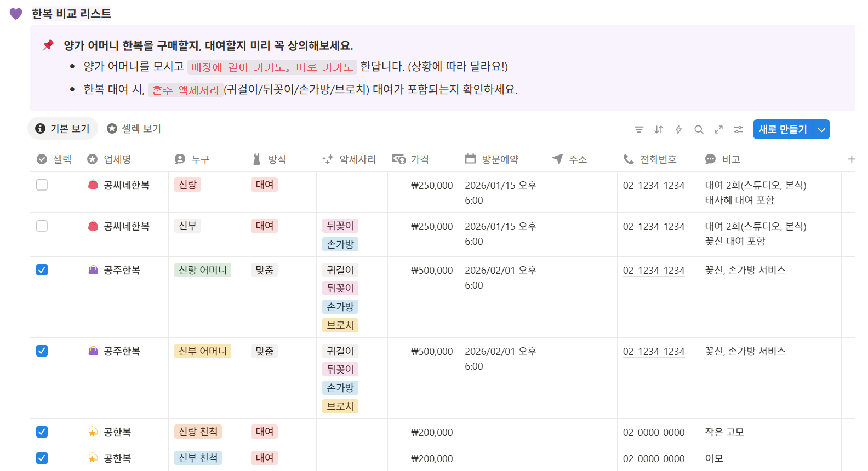Open phone number in 공주한복 신부 어머니 row

[x=654, y=352]
